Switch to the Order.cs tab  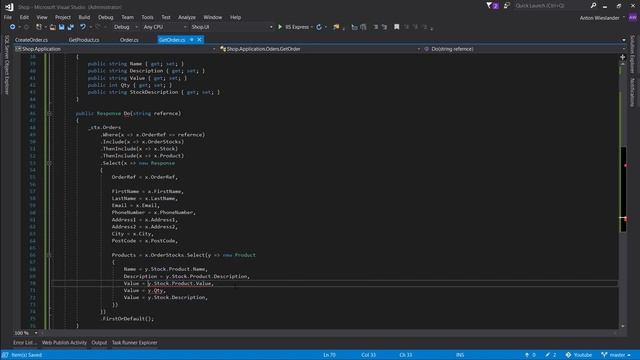click(129, 40)
